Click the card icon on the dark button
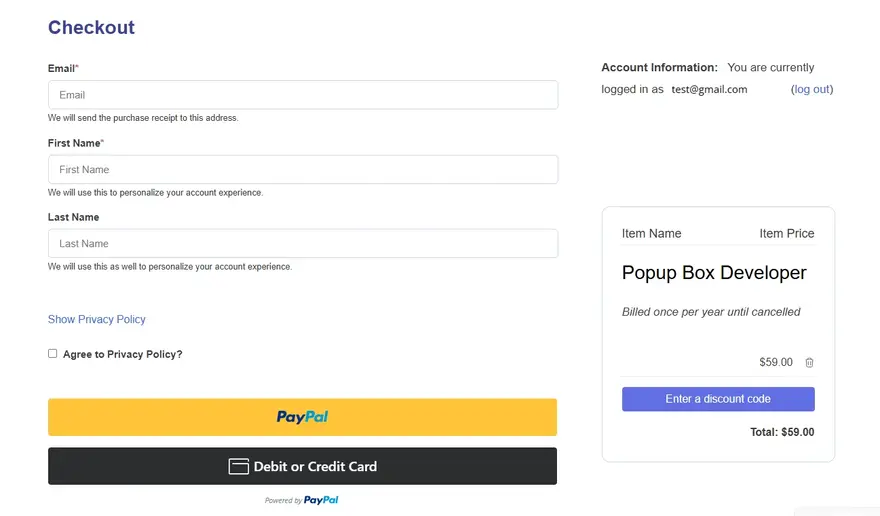Image resolution: width=880 pixels, height=516 pixels. (x=238, y=466)
